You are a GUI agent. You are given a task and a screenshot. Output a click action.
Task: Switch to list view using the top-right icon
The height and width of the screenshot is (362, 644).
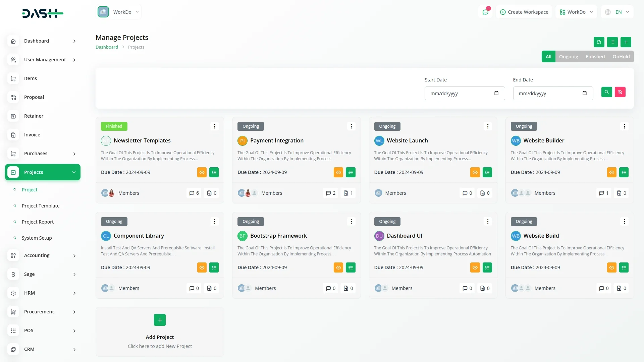[612, 42]
